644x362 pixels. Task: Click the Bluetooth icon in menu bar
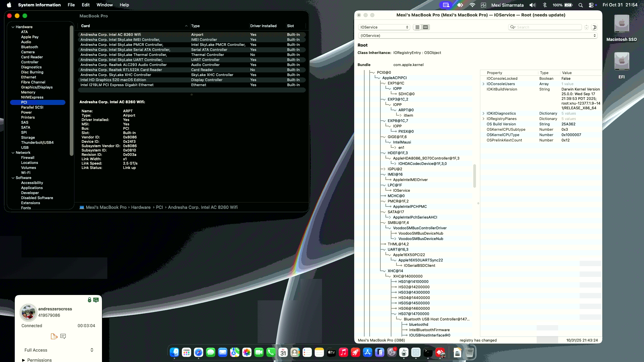pyautogui.click(x=545, y=5)
